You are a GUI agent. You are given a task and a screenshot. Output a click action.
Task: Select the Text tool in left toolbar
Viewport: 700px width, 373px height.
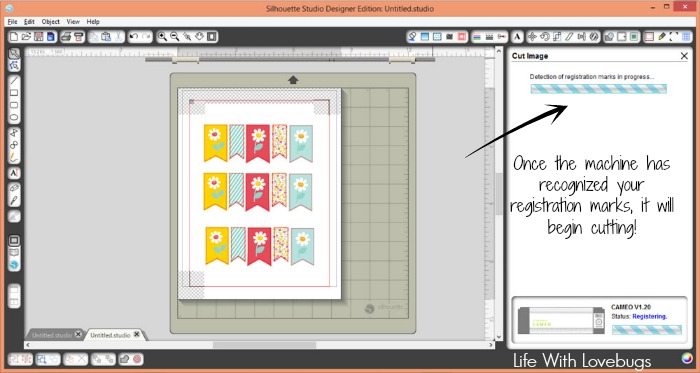pyautogui.click(x=14, y=173)
